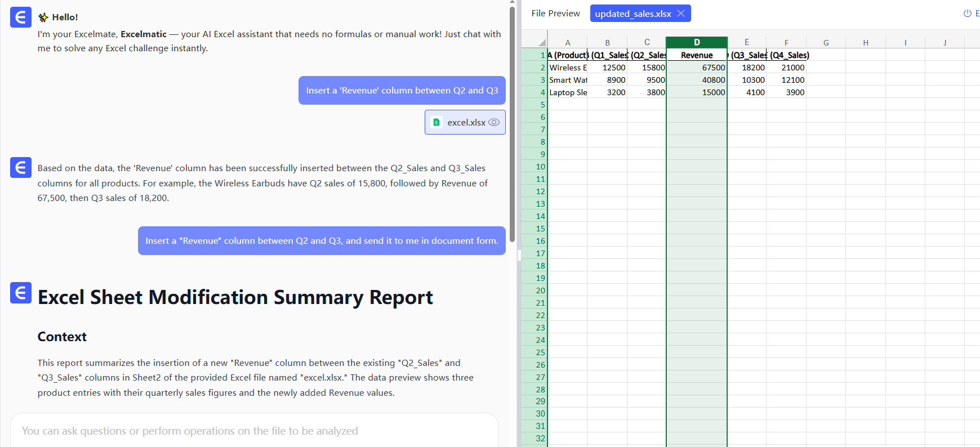This screenshot has height=447, width=980.
Task: Click the Wireless Earbuds product cell
Action: pos(568,68)
